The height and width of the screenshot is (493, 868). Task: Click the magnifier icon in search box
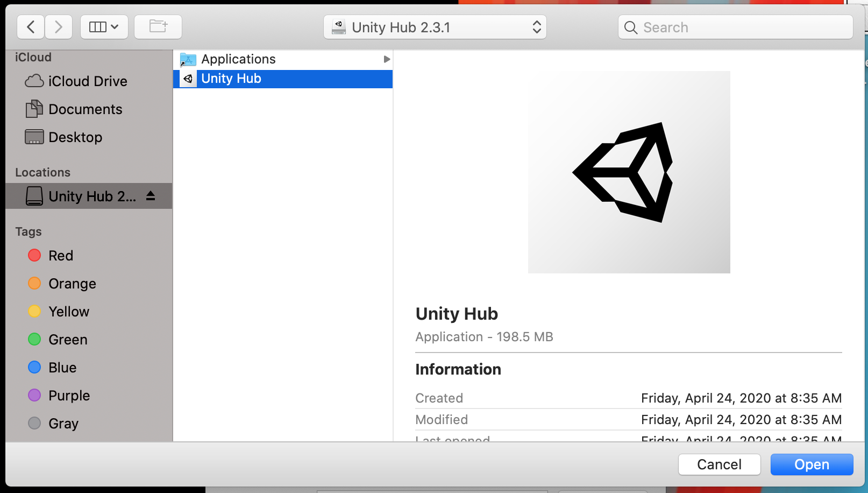click(x=631, y=27)
